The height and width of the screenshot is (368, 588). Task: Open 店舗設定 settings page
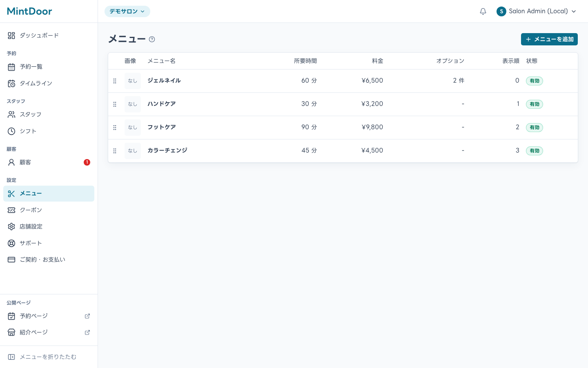49,227
